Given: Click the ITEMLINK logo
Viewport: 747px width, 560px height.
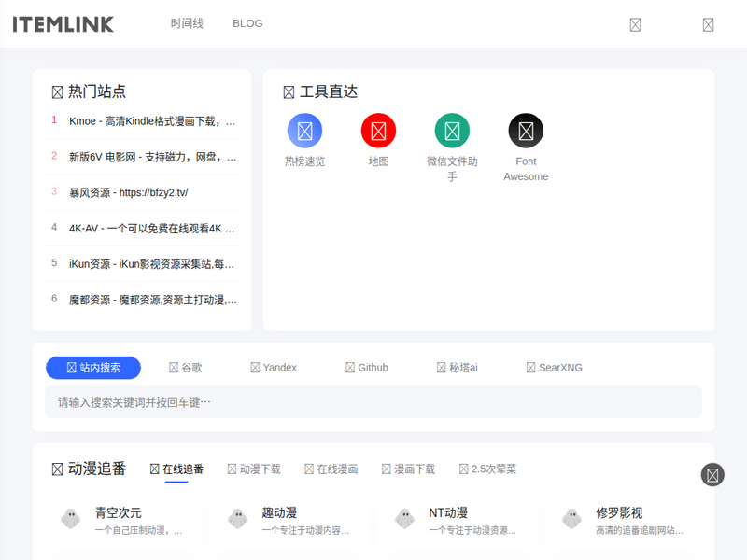Looking at the screenshot, I should click(63, 24).
